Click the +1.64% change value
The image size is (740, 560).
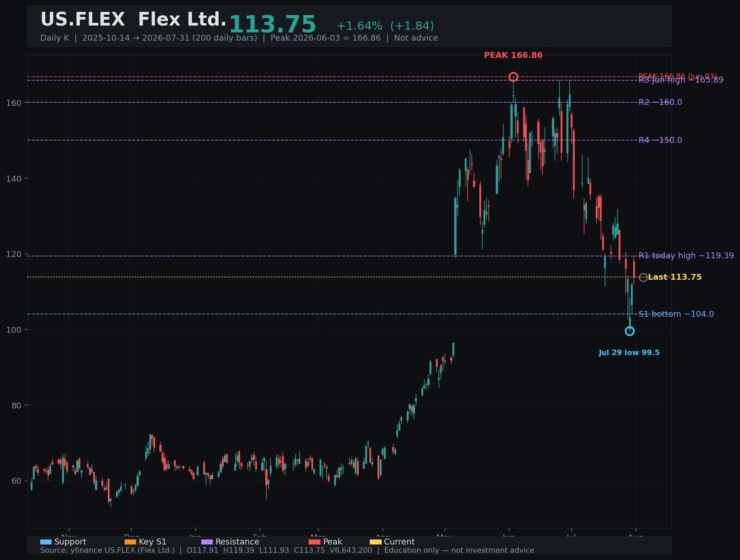point(359,26)
